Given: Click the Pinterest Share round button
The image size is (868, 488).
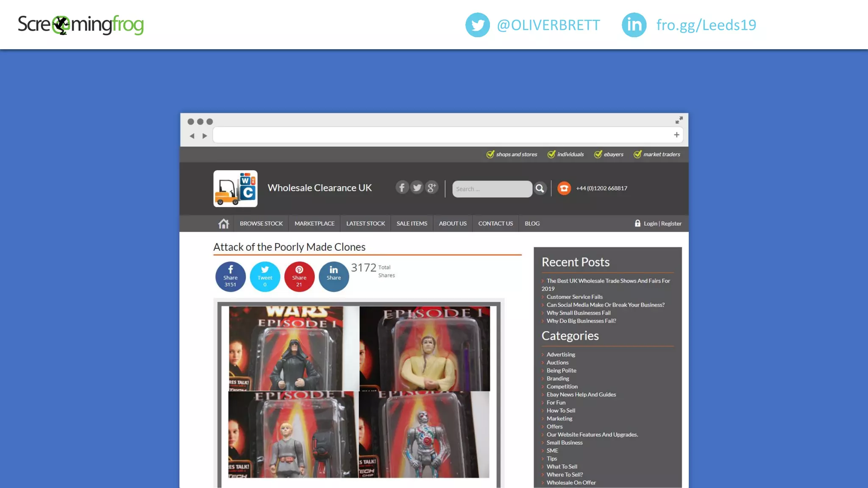Looking at the screenshot, I should (299, 277).
